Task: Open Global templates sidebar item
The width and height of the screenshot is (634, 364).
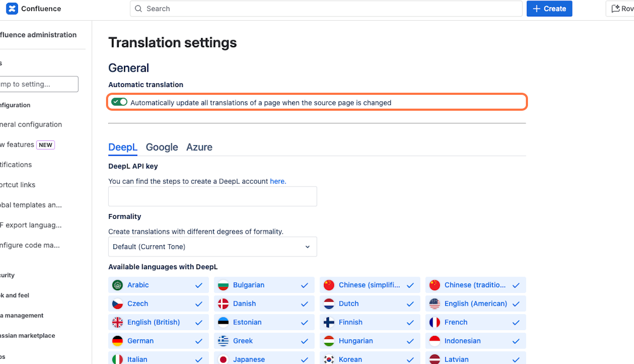Action: [x=31, y=205]
